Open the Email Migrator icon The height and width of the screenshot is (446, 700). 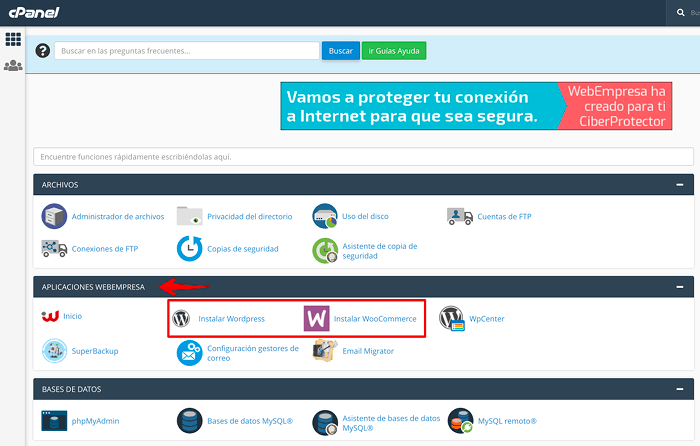325,351
